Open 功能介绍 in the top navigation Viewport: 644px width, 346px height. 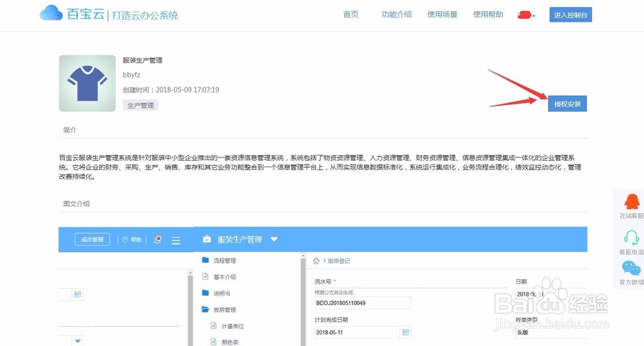pos(396,14)
